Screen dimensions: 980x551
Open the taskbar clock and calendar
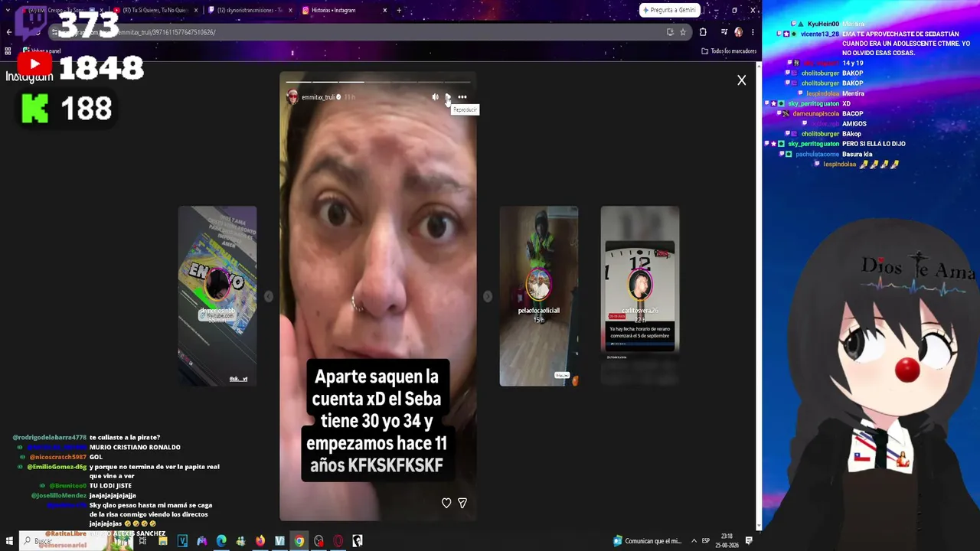point(727,541)
